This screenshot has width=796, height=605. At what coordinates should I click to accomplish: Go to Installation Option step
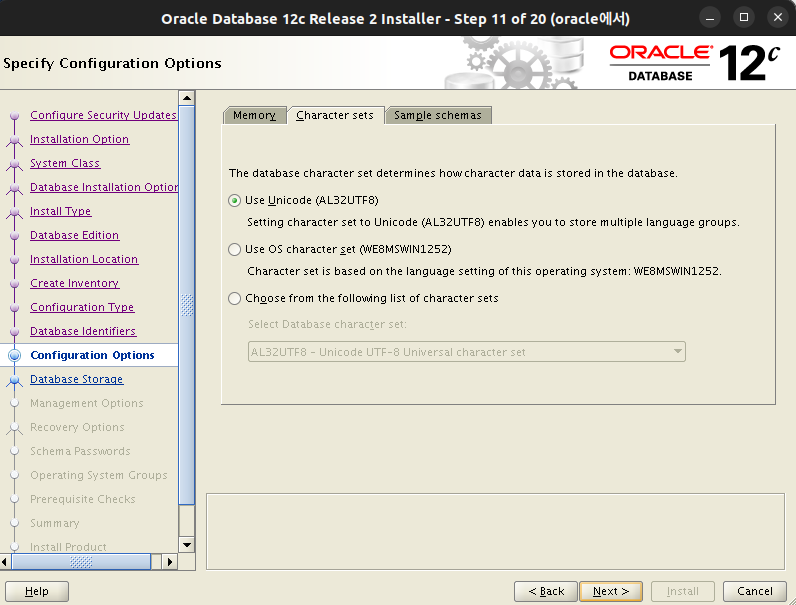79,139
